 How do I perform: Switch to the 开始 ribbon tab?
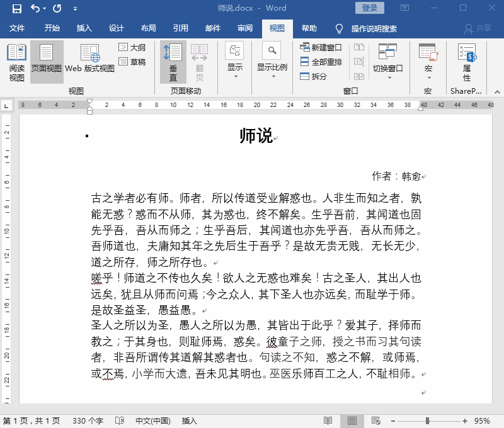point(53,28)
